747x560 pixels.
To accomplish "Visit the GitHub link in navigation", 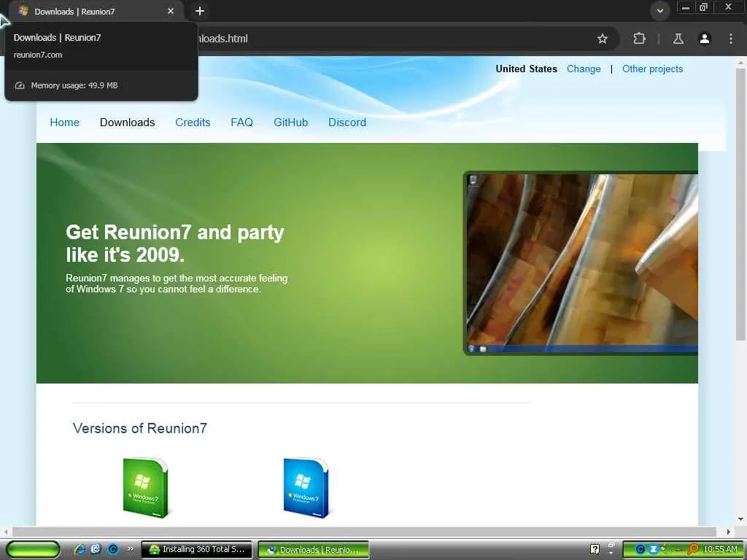I will (290, 122).
